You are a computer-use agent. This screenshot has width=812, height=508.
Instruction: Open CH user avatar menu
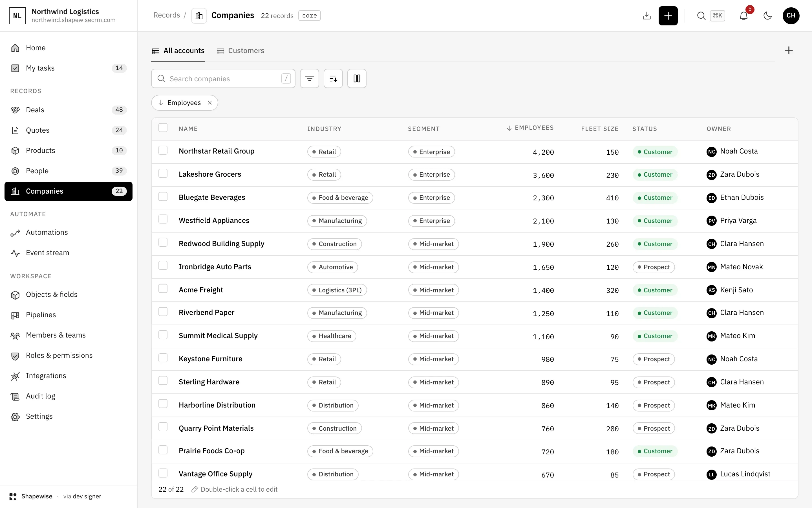pos(791,16)
